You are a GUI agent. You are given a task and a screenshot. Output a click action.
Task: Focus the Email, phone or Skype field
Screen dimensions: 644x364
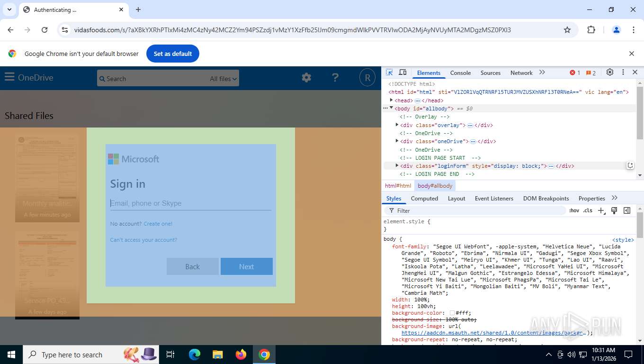(191, 203)
